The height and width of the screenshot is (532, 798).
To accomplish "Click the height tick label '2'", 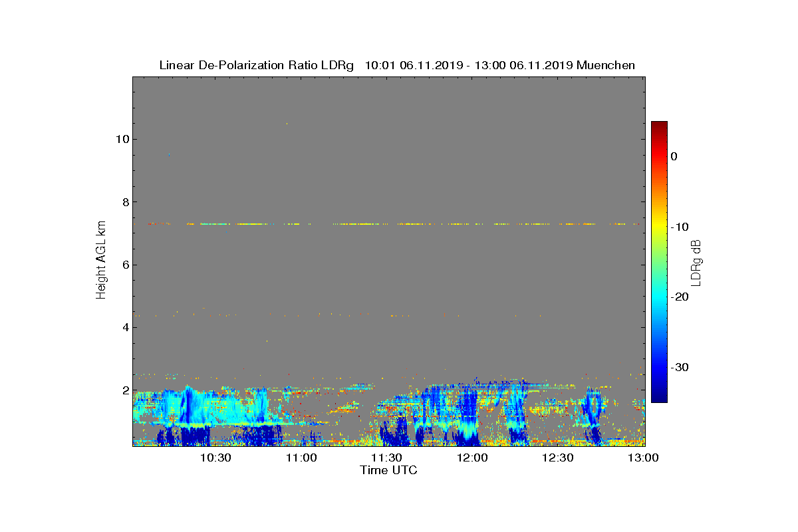I will 125,390.
